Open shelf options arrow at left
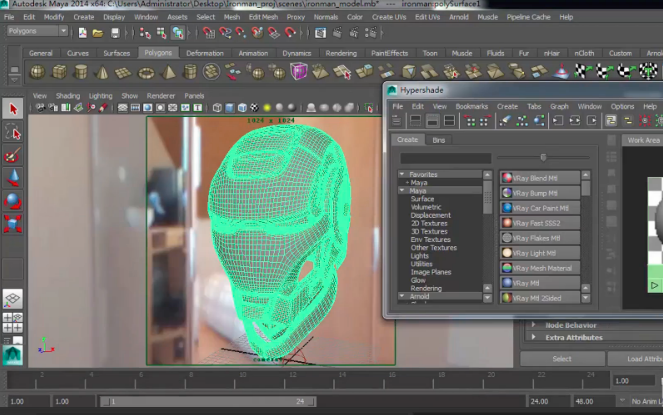Viewport: 663px width, 415px height. (14, 80)
